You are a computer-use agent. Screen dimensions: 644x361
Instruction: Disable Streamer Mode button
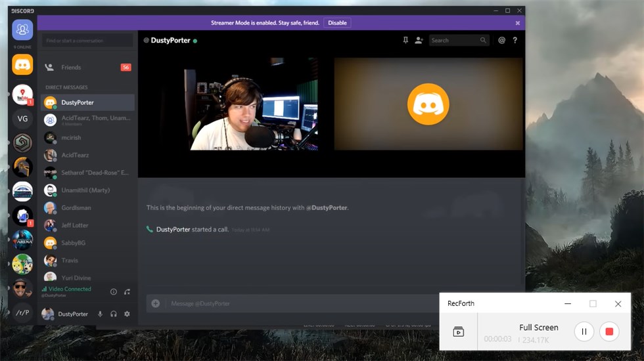(337, 23)
